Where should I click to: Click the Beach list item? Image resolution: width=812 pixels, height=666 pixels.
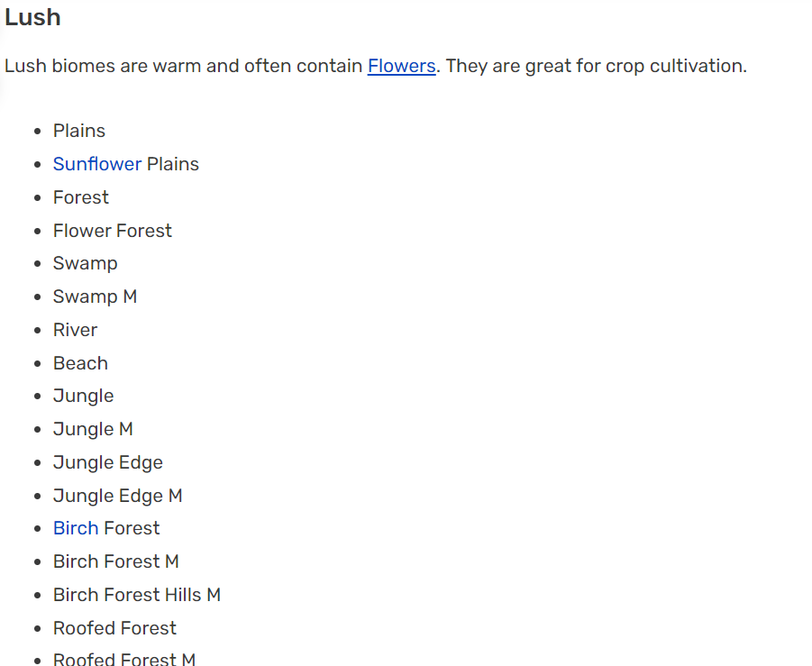[80, 363]
